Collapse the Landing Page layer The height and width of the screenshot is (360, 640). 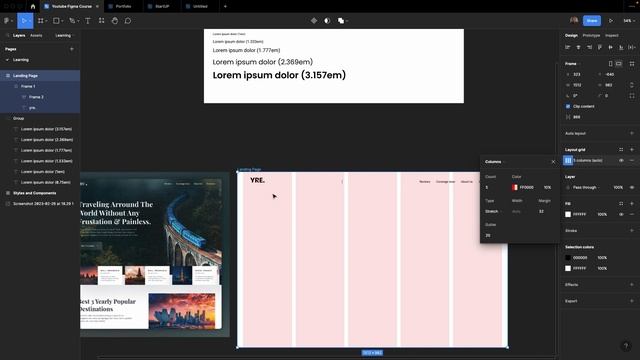coord(8,76)
